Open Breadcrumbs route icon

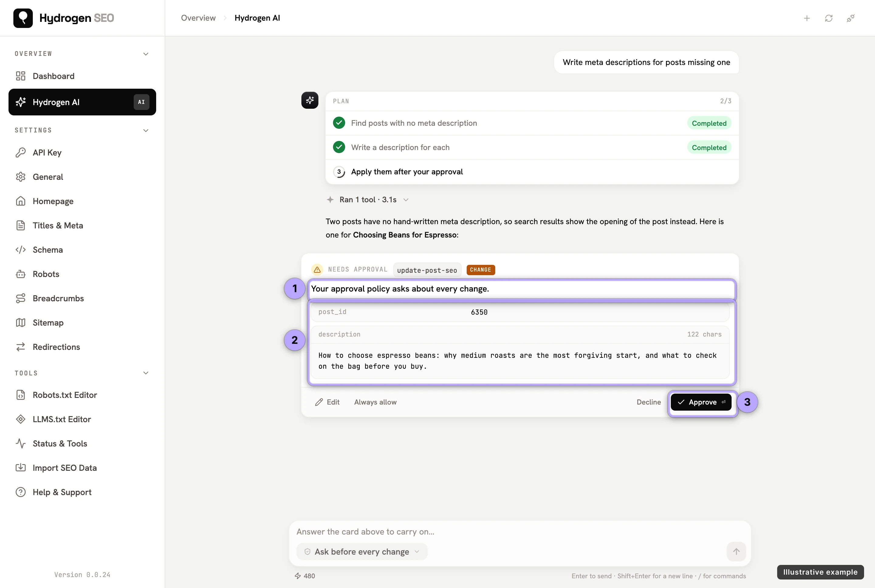21,299
